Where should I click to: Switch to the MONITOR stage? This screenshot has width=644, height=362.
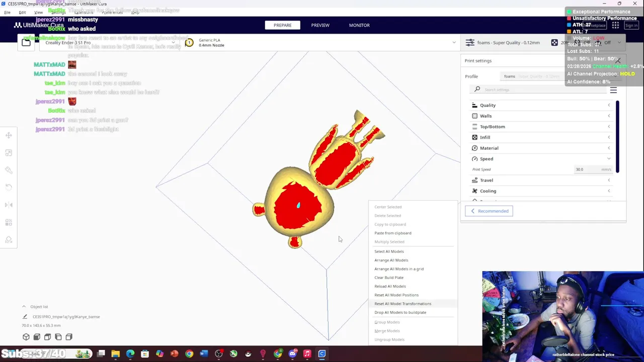[359, 25]
